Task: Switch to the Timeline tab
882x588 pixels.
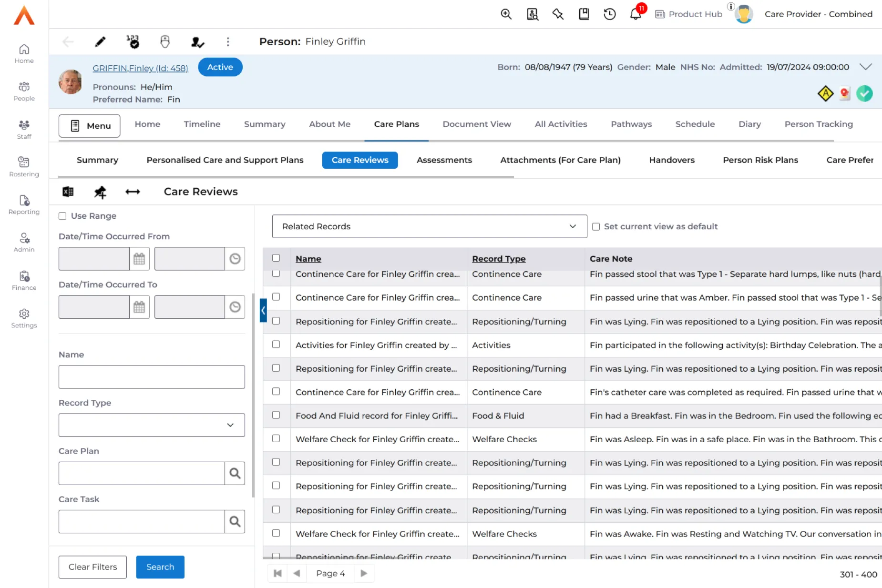Action: pos(202,124)
